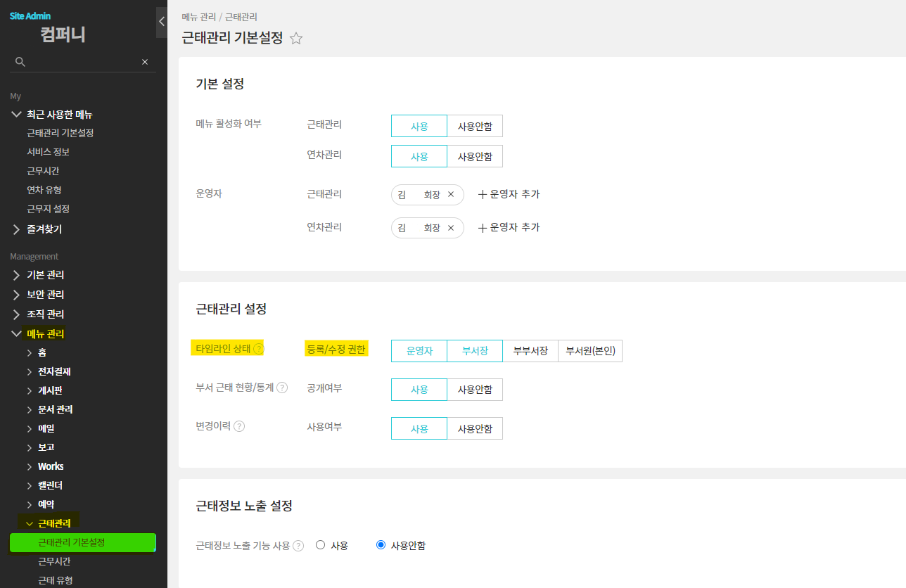Open help icon beside 부서 근태 현황/통계

coord(282,388)
